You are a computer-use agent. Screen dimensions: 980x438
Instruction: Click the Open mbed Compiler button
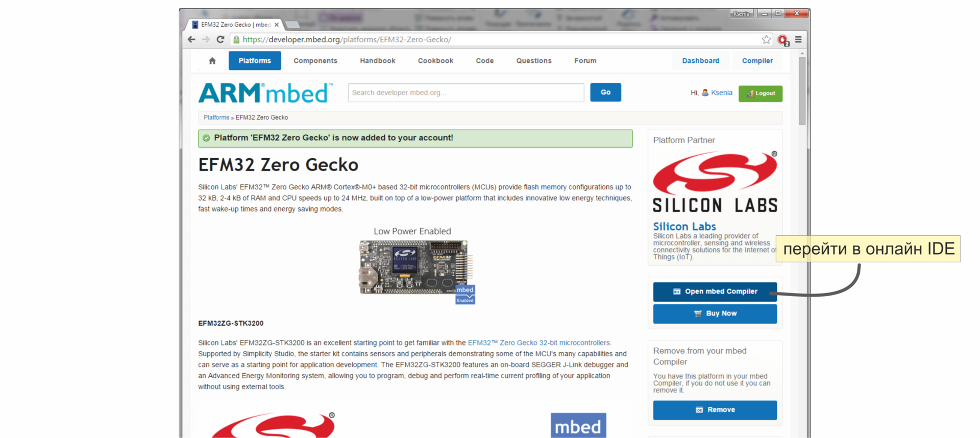click(x=715, y=291)
